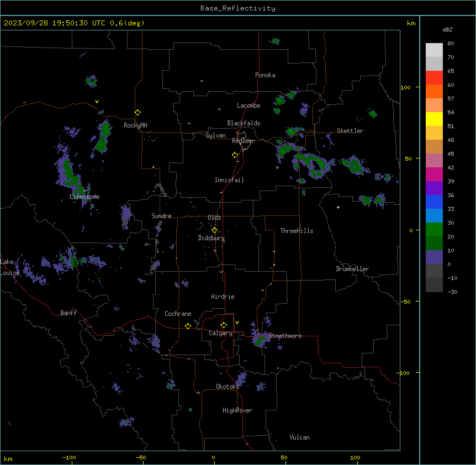Select the lightest gray swatch at legend top
Image resolution: width=476 pixels, height=465 pixels.
[x=434, y=50]
